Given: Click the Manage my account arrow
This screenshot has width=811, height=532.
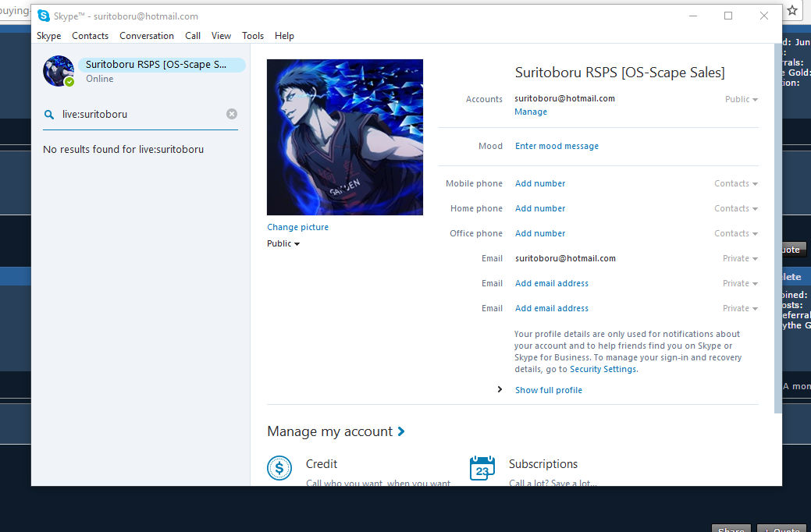Looking at the screenshot, I should pos(401,431).
